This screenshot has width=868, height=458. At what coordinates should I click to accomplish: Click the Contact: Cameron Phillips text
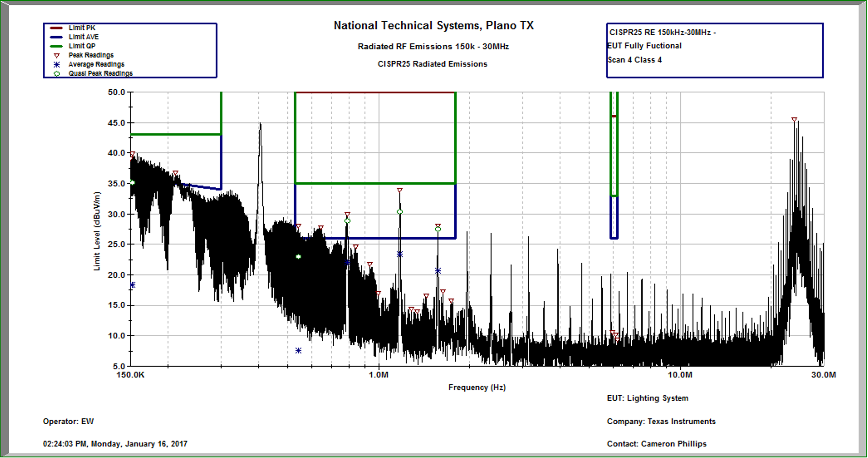(656, 444)
